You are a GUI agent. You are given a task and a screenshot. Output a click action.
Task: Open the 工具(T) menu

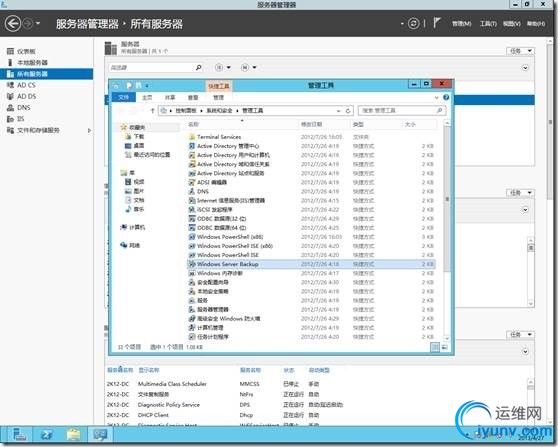[488, 24]
